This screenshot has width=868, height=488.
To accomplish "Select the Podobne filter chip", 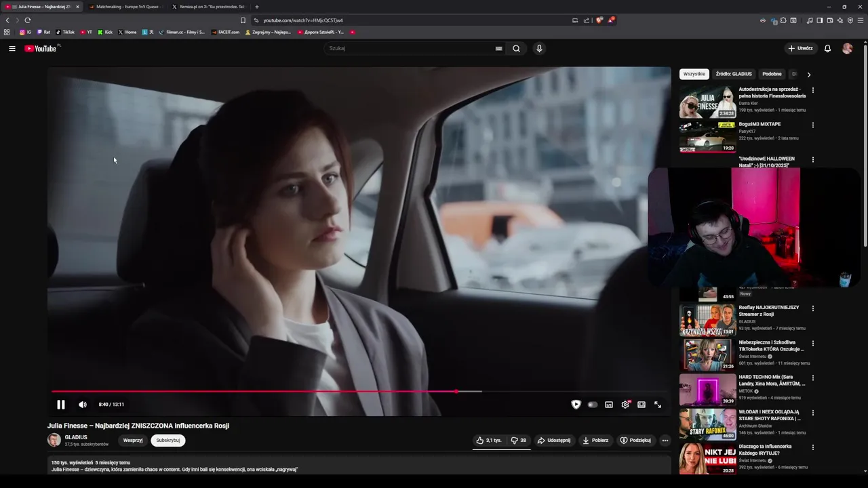I will (772, 74).
